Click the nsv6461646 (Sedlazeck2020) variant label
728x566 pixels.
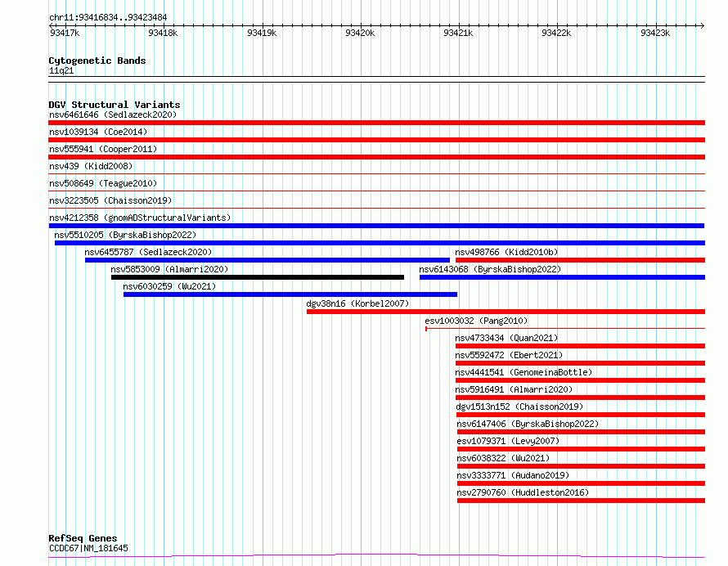[x=113, y=115]
